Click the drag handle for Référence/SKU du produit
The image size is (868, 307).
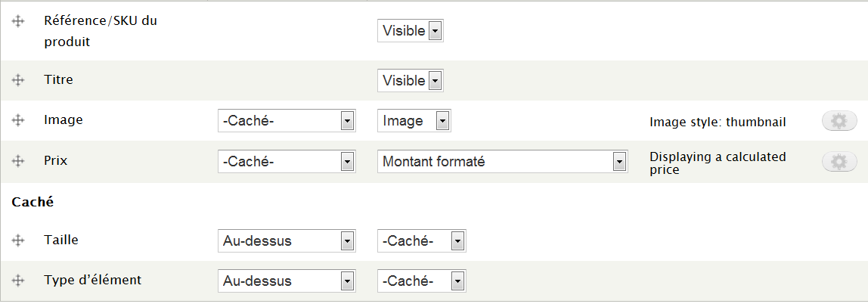[19, 23]
